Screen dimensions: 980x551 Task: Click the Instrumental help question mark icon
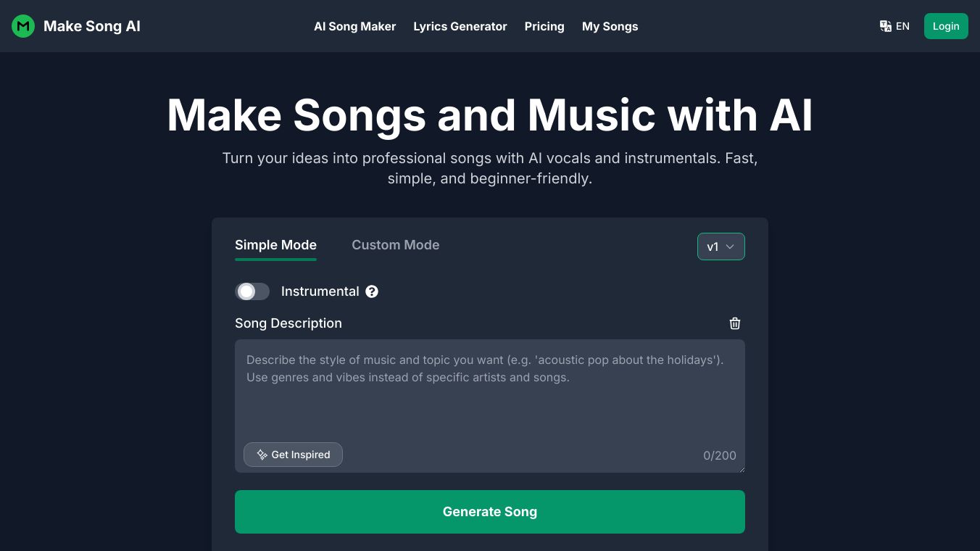click(x=372, y=291)
